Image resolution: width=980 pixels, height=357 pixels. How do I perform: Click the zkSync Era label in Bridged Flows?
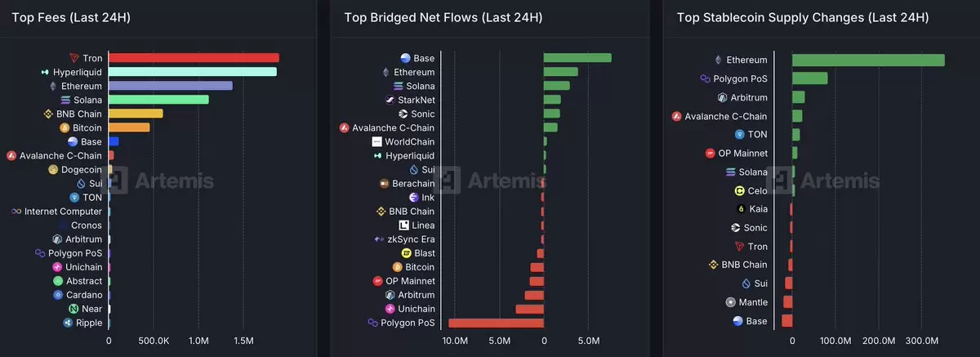coord(411,239)
